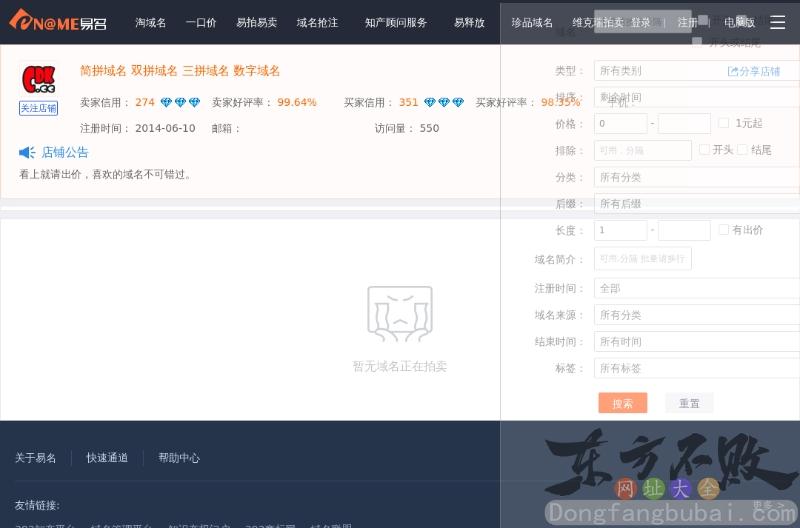
Task: Click the 关注店铺 follow button
Action: coord(38,108)
